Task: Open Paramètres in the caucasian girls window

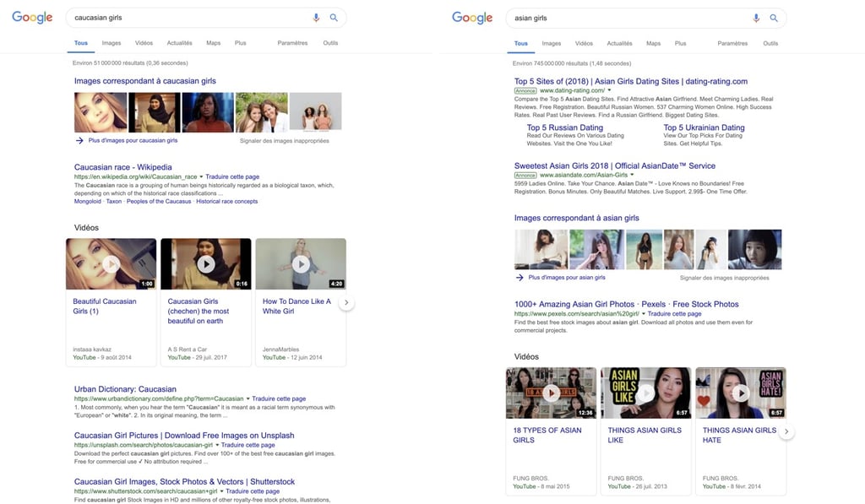Action: click(x=292, y=43)
